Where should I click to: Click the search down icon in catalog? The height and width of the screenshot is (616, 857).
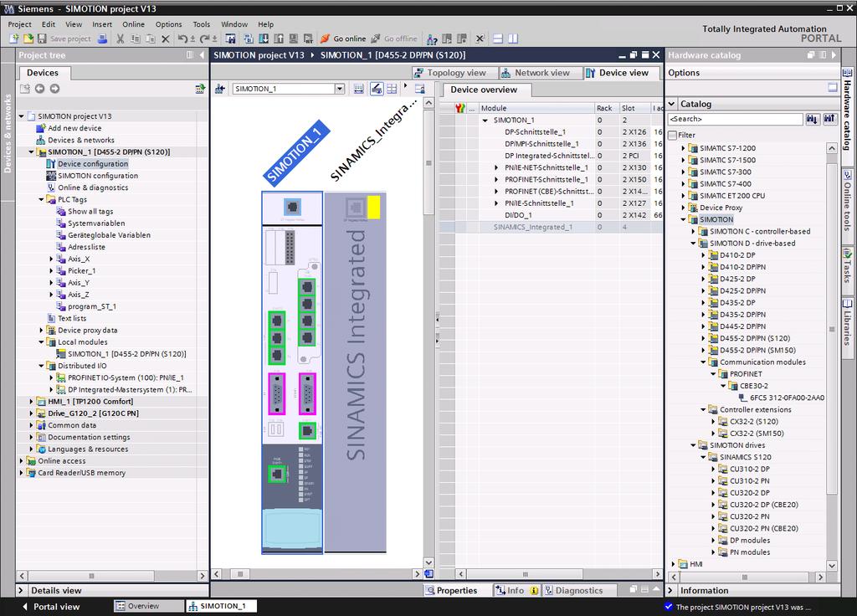tap(813, 119)
